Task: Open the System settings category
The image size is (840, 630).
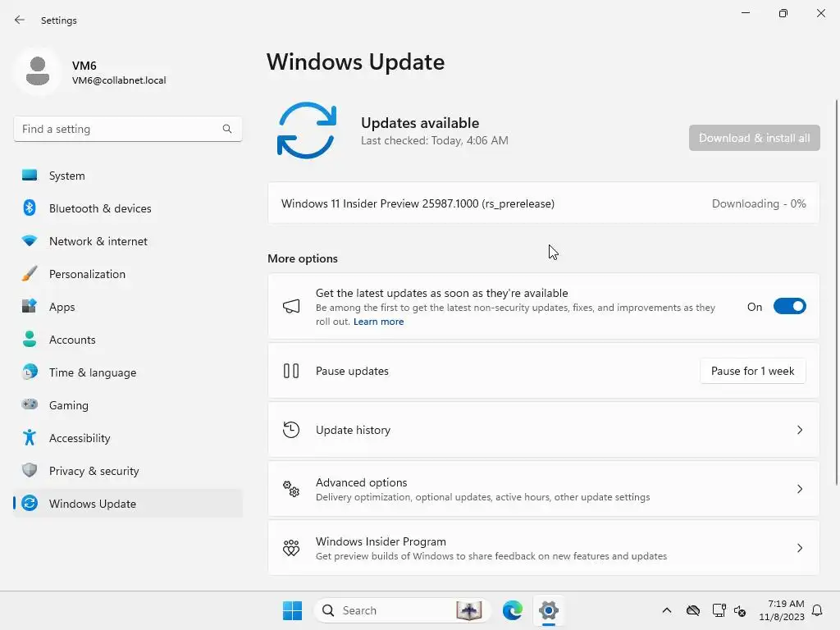Action: click(127, 176)
